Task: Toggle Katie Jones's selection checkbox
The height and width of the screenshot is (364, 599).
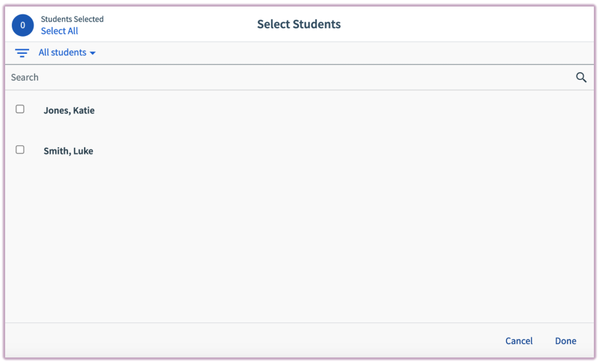Action: (x=20, y=109)
